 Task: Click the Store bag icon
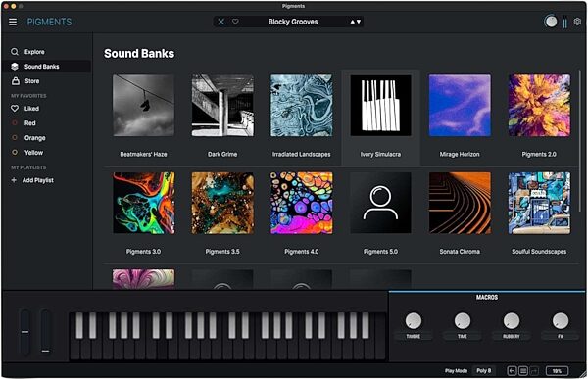click(x=15, y=80)
